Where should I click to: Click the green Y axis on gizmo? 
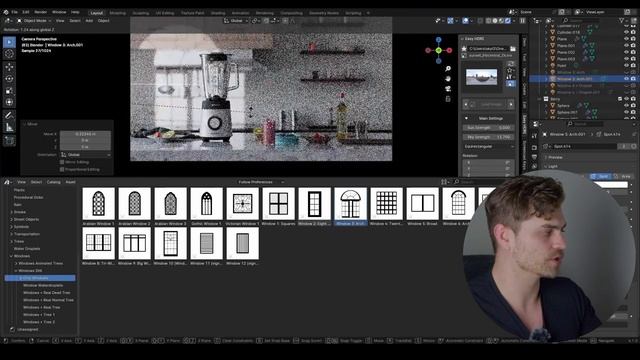[438, 50]
